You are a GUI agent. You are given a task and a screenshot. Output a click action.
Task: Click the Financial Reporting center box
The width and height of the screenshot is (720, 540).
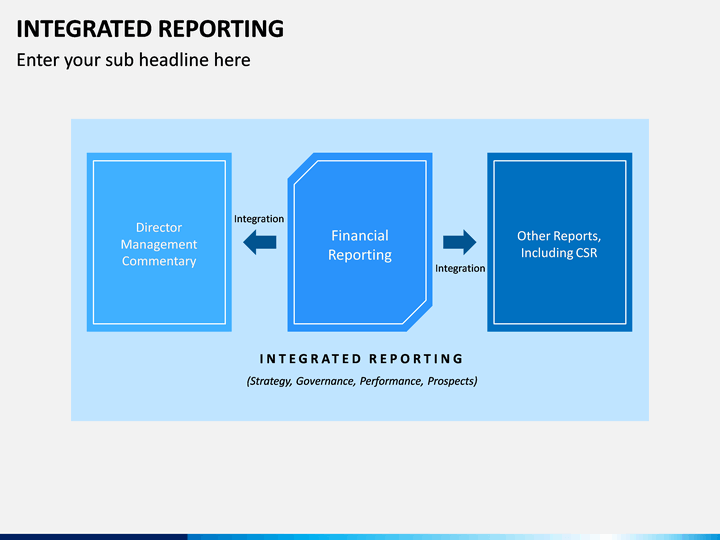click(360, 242)
